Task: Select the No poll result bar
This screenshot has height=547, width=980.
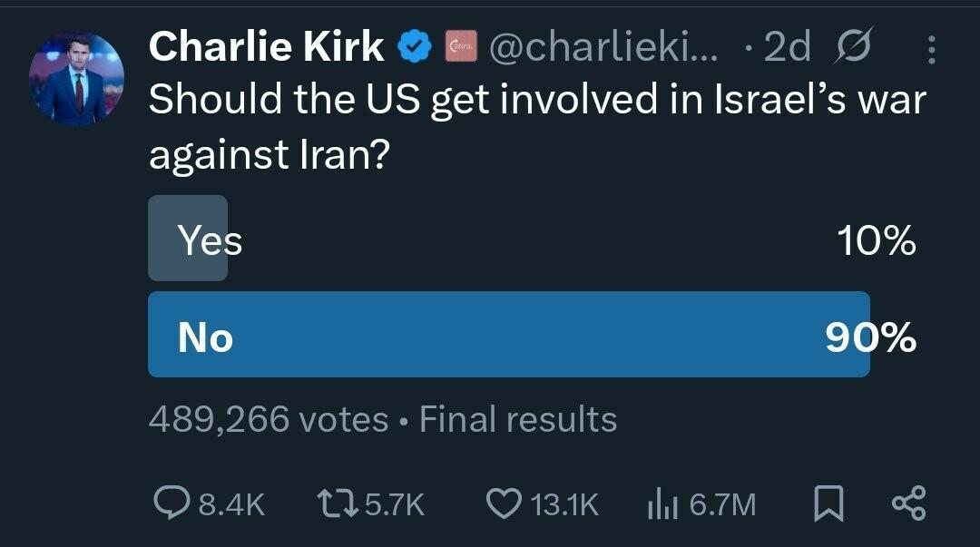Action: (533, 335)
